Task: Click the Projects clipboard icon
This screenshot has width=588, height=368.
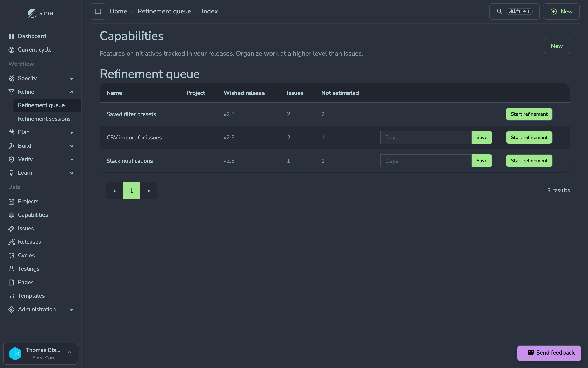Action: coord(11,202)
